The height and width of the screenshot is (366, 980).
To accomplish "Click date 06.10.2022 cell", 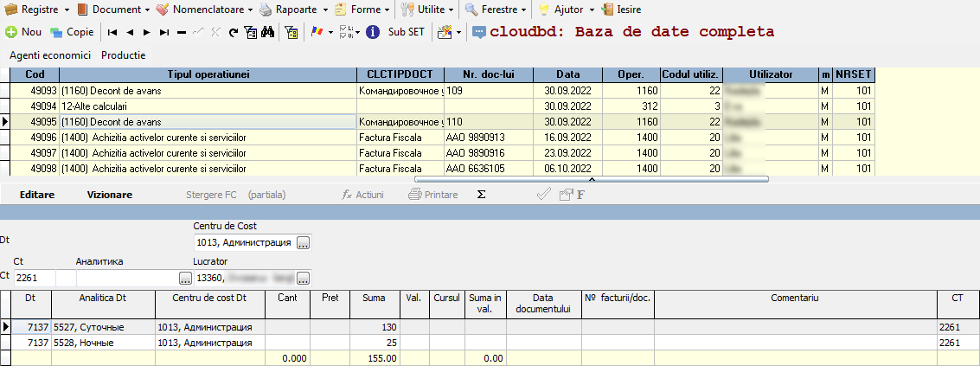I will 568,169.
